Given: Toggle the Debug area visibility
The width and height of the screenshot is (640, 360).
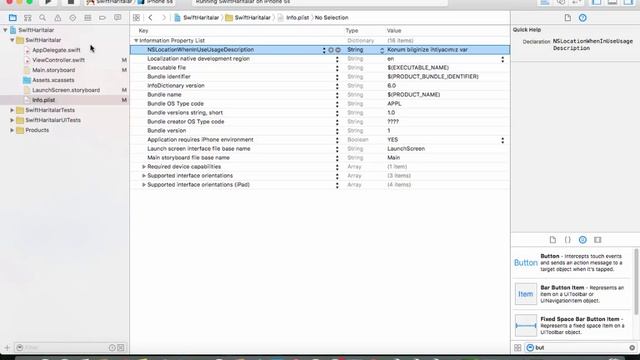Looking at the screenshot, I should click(612, 2).
